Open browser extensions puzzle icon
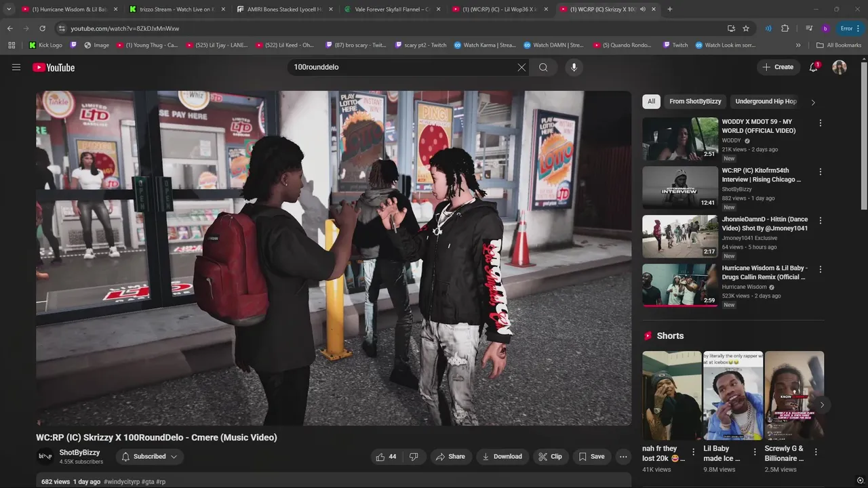The width and height of the screenshot is (868, 488). point(785,28)
